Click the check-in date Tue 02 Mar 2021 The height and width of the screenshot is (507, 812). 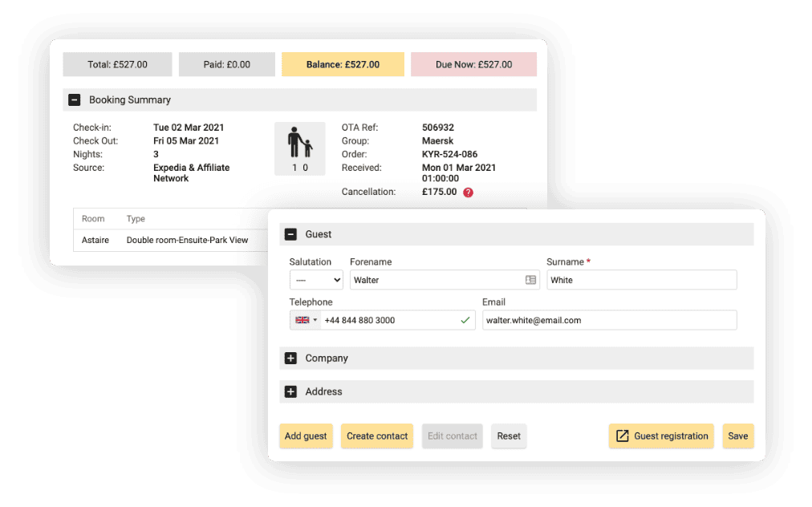coord(189,128)
